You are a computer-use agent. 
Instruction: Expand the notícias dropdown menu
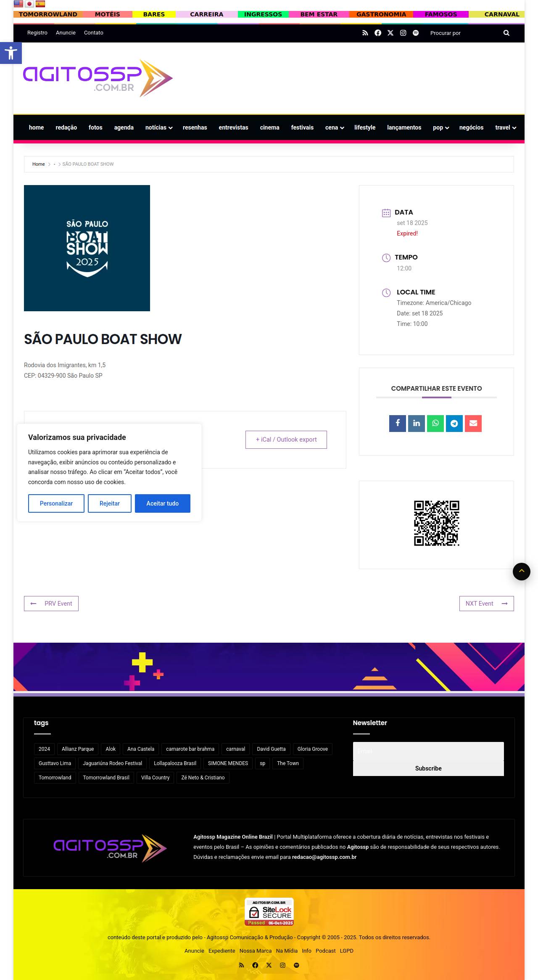(159, 127)
